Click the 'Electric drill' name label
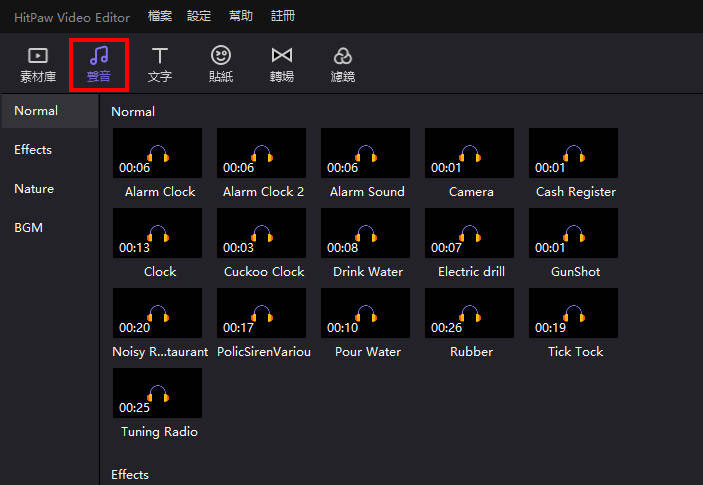The width and height of the screenshot is (703, 485). (471, 272)
